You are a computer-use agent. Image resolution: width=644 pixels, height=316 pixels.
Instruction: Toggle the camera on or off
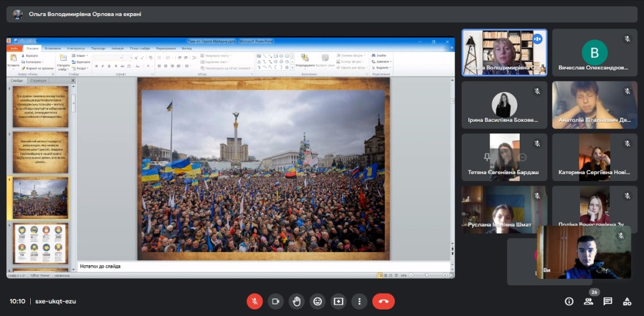point(275,301)
